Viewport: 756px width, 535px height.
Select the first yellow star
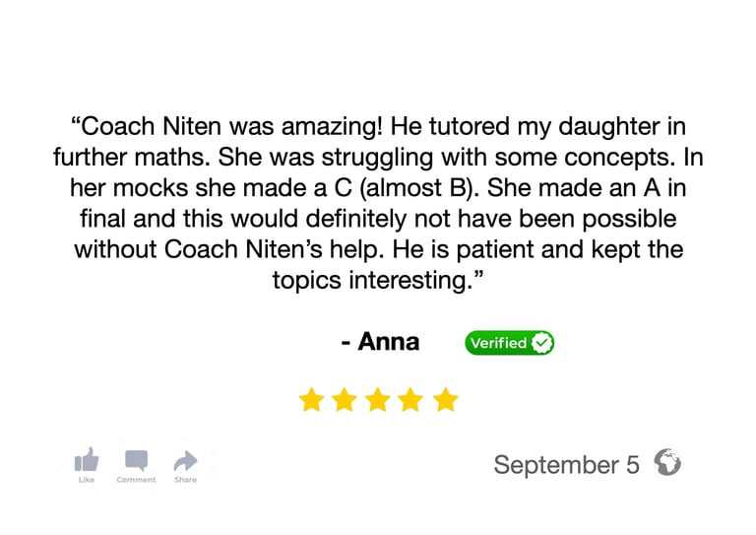(311, 400)
